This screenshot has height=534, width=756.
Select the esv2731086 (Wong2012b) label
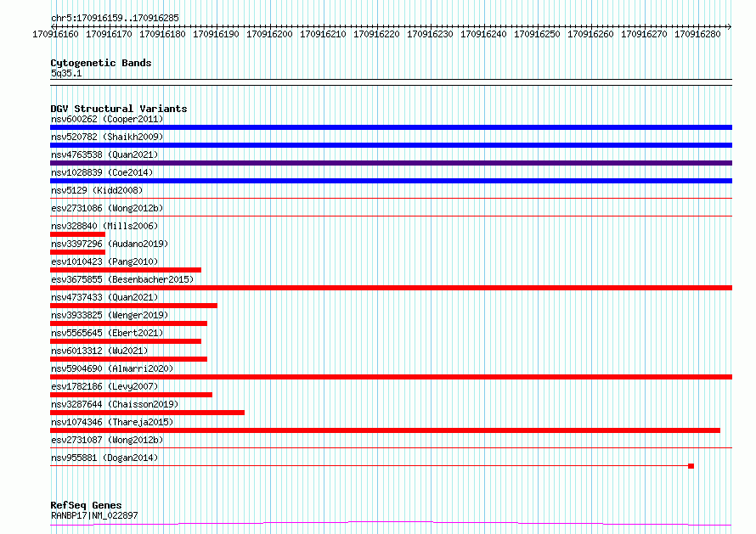[x=107, y=208]
